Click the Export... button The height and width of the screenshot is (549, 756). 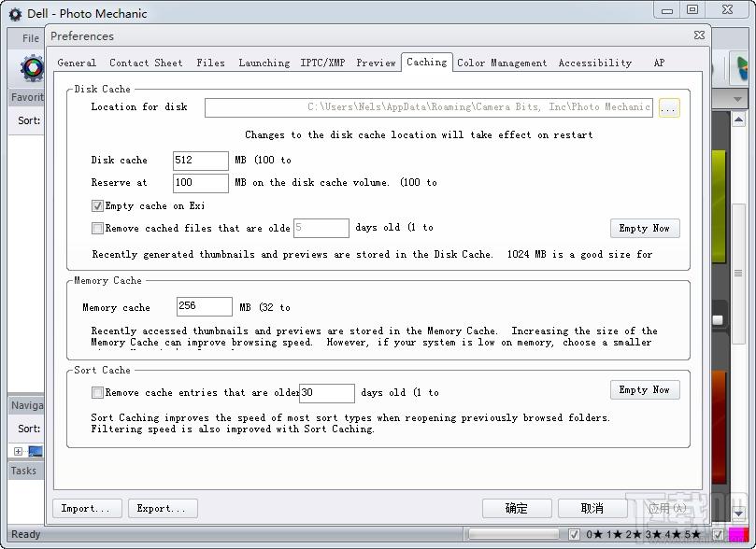(x=163, y=509)
